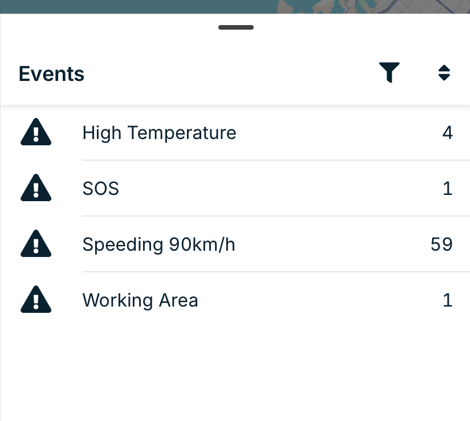
Task: Click the SOS warning triangle icon
Action: tap(36, 188)
